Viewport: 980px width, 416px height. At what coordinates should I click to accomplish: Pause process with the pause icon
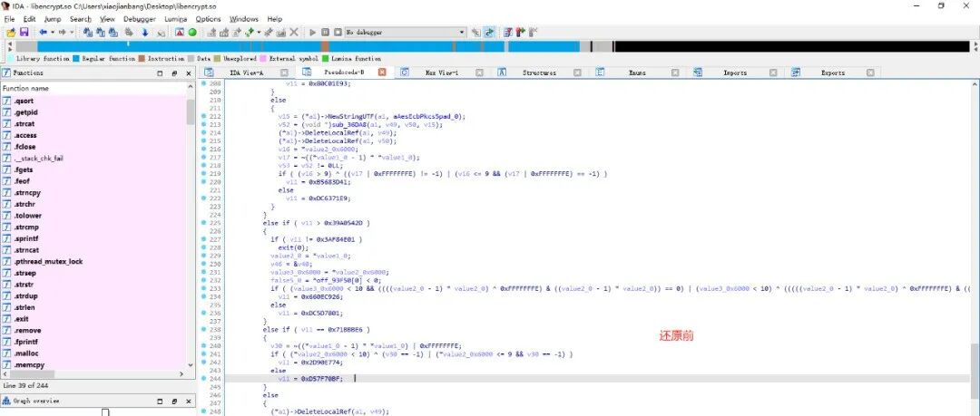pos(326,32)
